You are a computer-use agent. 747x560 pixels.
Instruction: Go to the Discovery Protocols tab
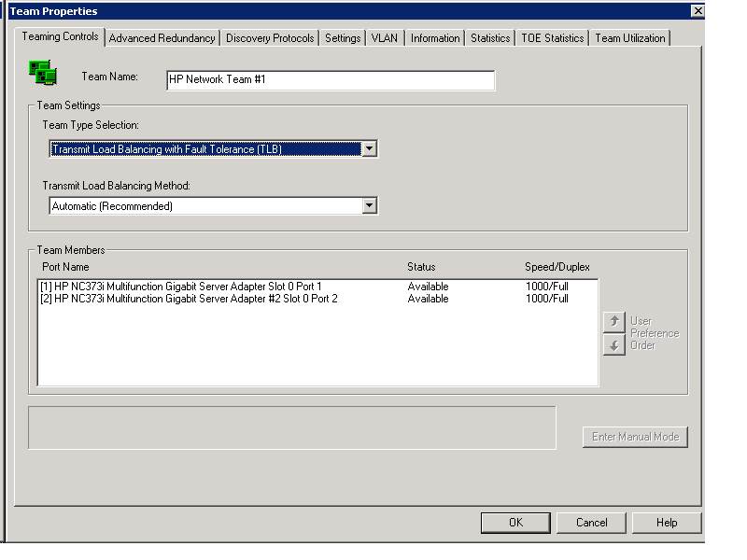[270, 38]
